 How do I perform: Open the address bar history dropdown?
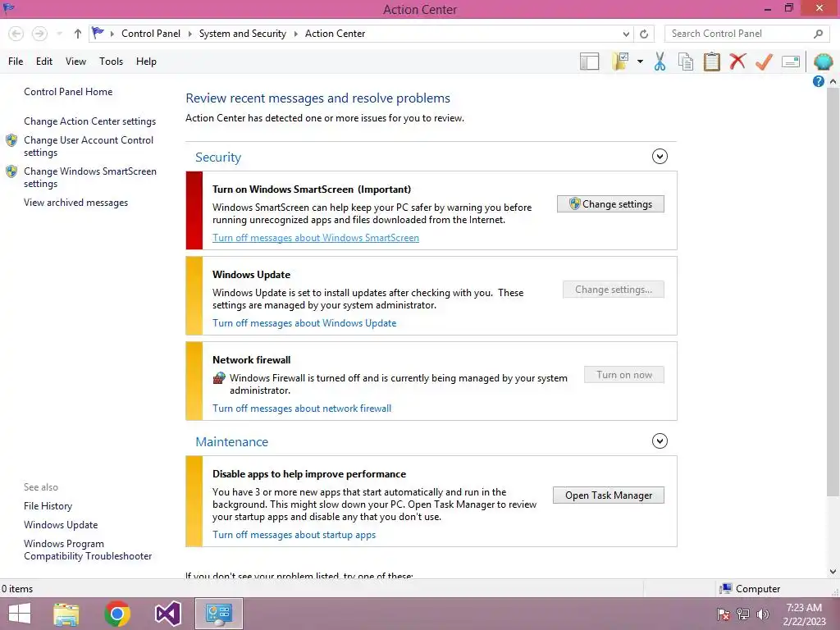pos(626,34)
